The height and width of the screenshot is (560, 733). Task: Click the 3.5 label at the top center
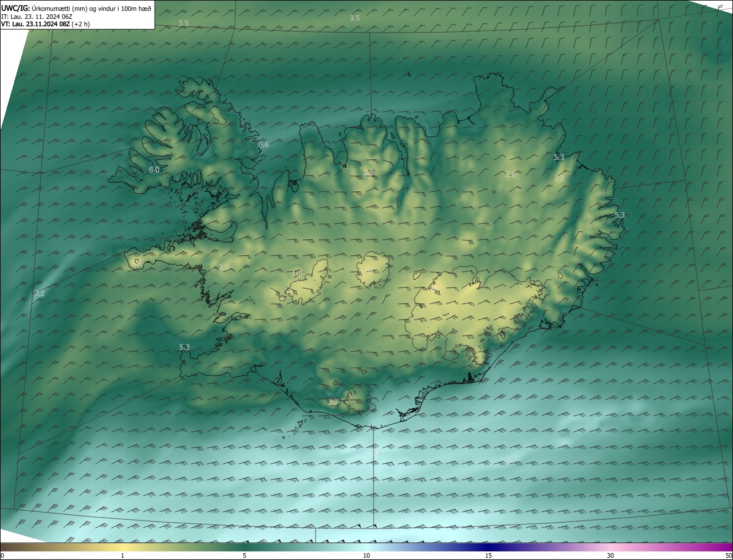coord(354,18)
